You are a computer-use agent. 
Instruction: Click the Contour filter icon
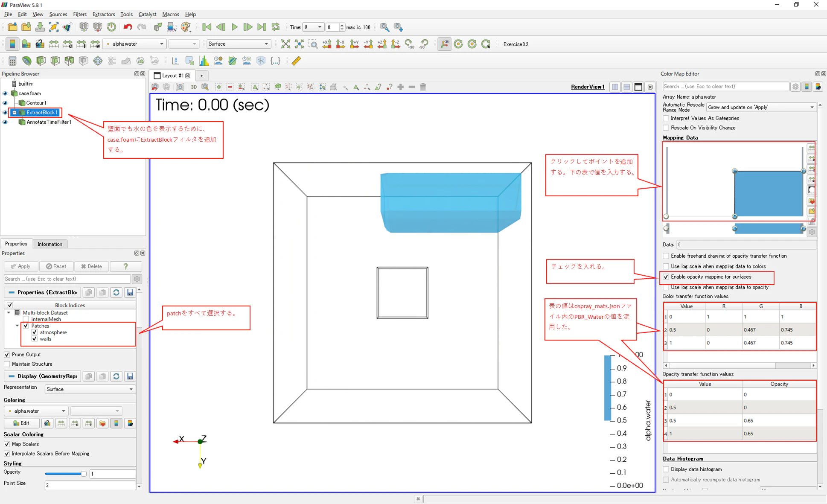coord(26,61)
